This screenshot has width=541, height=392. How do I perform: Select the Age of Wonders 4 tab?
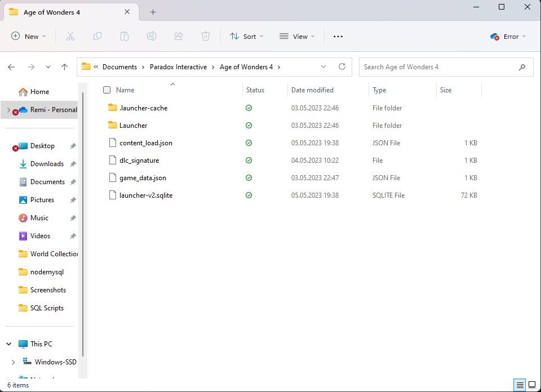click(x=71, y=12)
